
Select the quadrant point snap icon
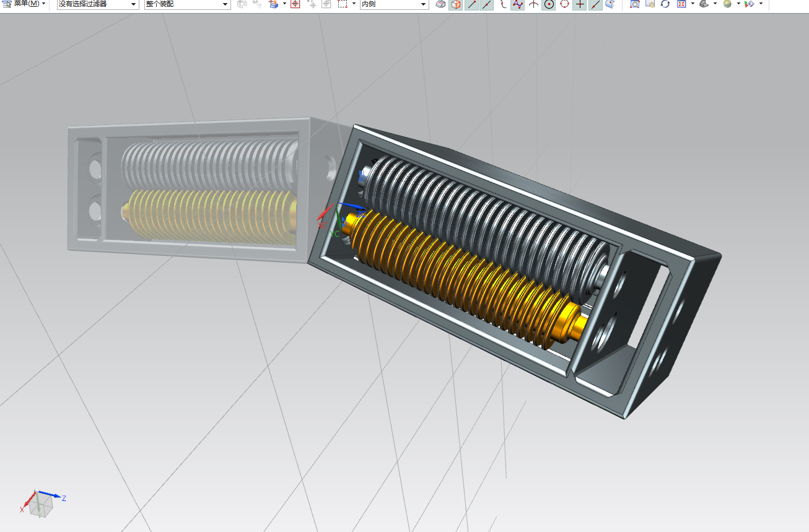(x=564, y=4)
